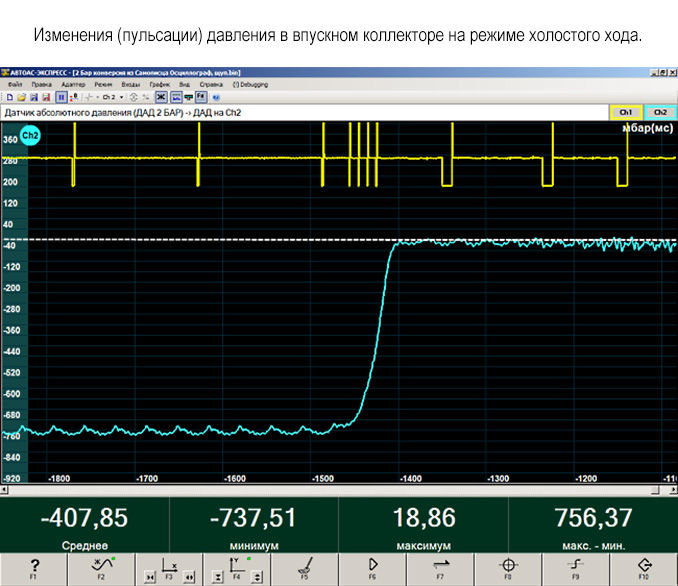This screenshot has width=678, height=586.
Task: Click the макс. - мин. value 756,37
Action: coord(593,518)
